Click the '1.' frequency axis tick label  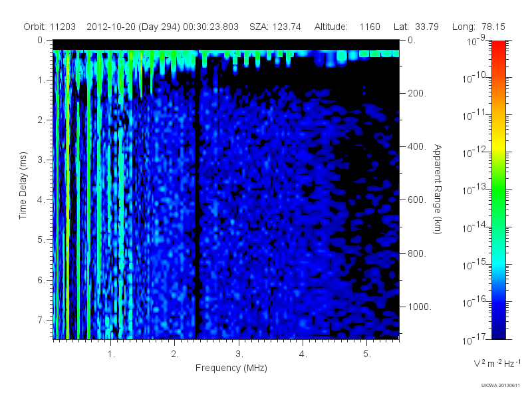coord(111,354)
